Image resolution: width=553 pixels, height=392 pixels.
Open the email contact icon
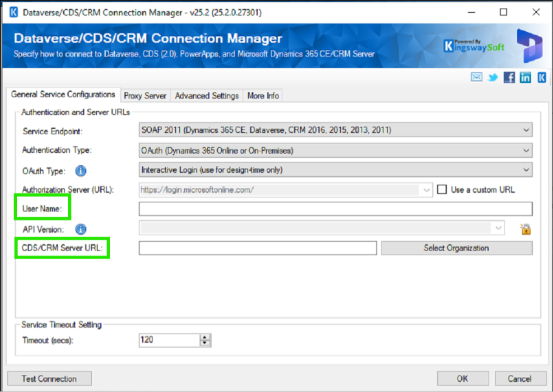tap(476, 77)
